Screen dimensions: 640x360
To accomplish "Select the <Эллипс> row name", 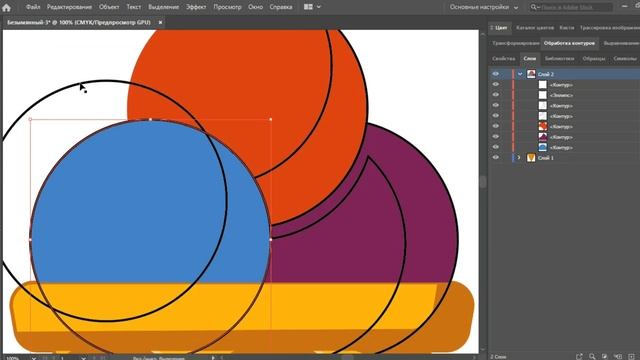I will (561, 95).
